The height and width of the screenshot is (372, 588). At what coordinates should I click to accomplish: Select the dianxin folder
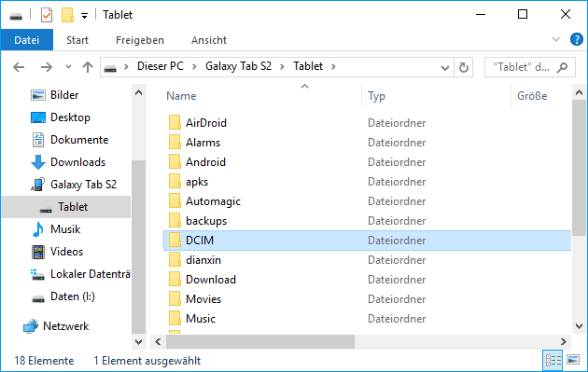[203, 260]
